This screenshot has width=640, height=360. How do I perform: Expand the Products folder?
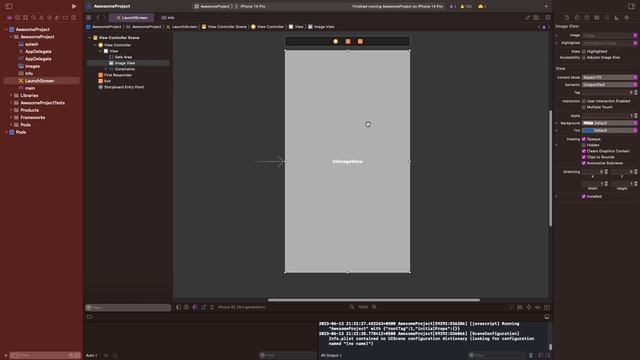(x=11, y=110)
